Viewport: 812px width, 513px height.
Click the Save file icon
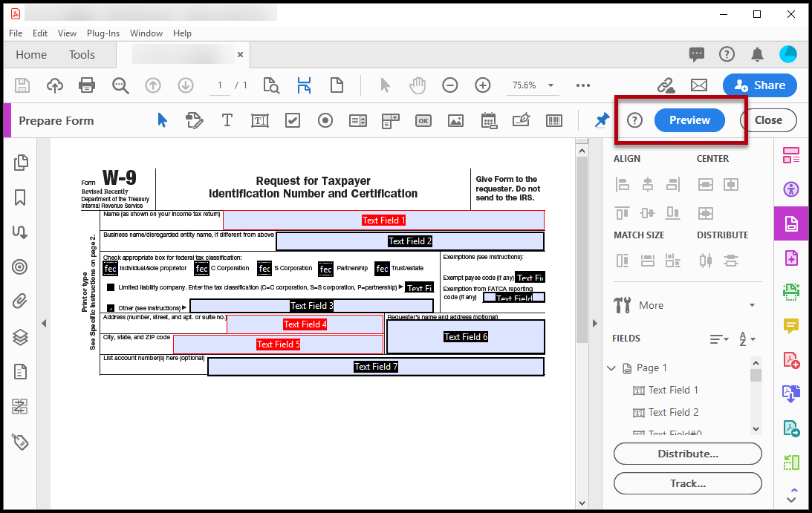pyautogui.click(x=22, y=85)
